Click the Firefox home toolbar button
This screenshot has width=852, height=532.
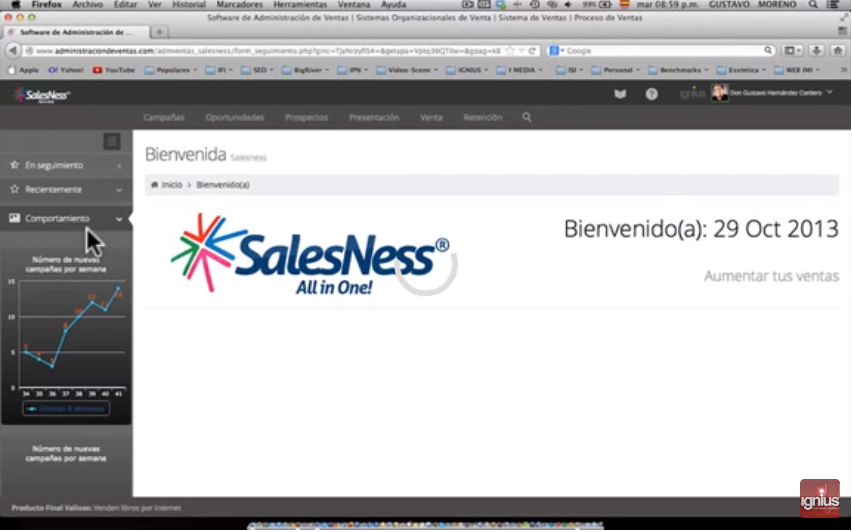tap(837, 51)
